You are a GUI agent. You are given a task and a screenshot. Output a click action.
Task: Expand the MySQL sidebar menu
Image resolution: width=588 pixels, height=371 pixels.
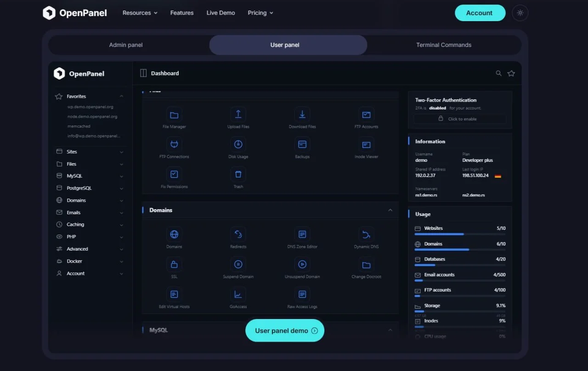pyautogui.click(x=90, y=176)
